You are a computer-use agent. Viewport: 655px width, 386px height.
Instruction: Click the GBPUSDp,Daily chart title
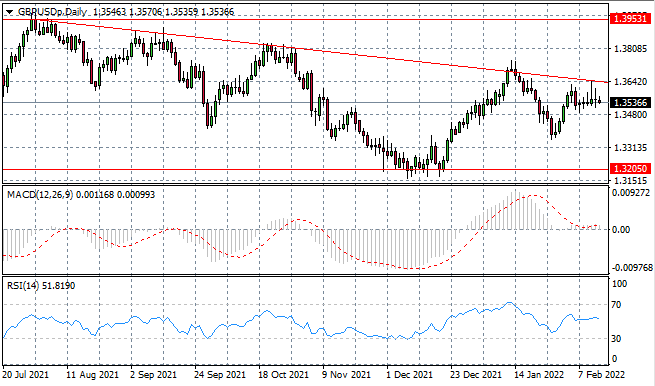click(x=52, y=12)
